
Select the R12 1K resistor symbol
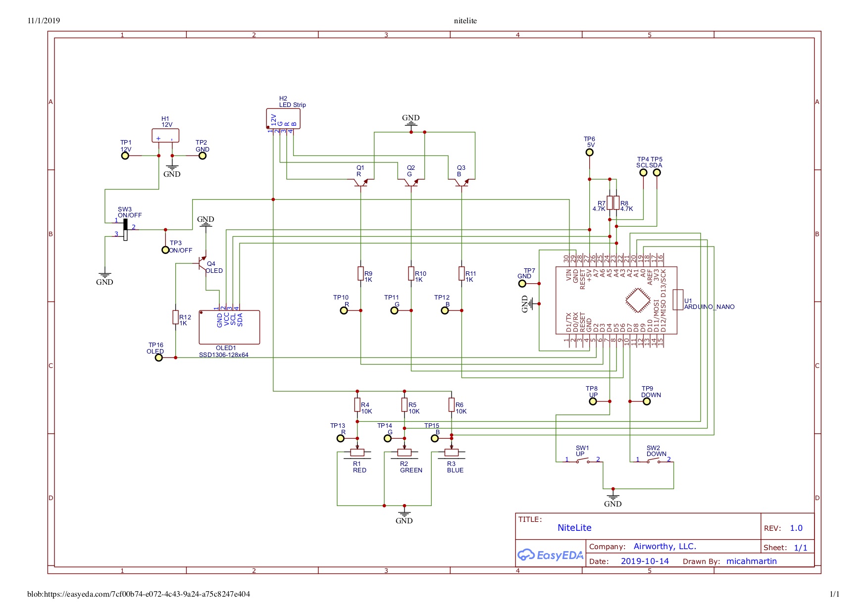175,317
